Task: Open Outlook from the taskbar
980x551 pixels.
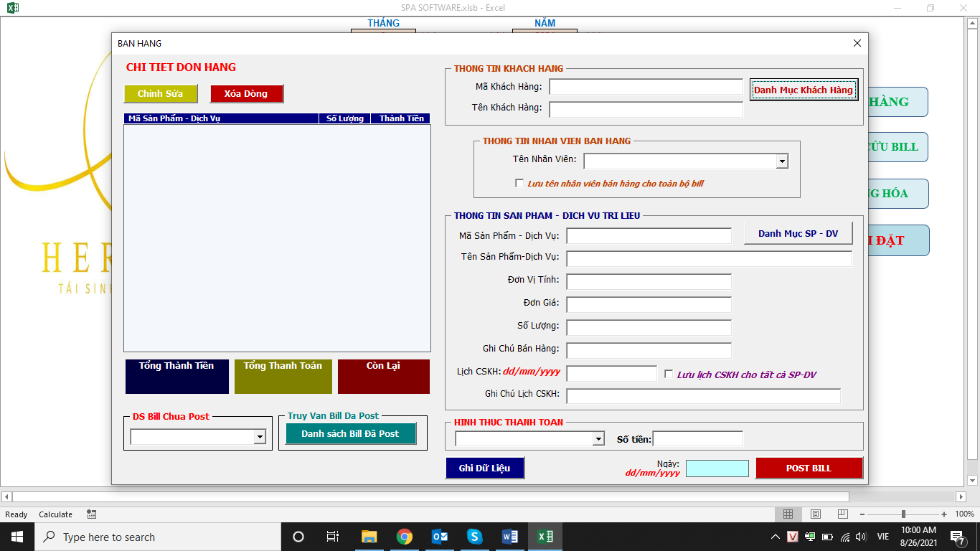Action: point(440,537)
